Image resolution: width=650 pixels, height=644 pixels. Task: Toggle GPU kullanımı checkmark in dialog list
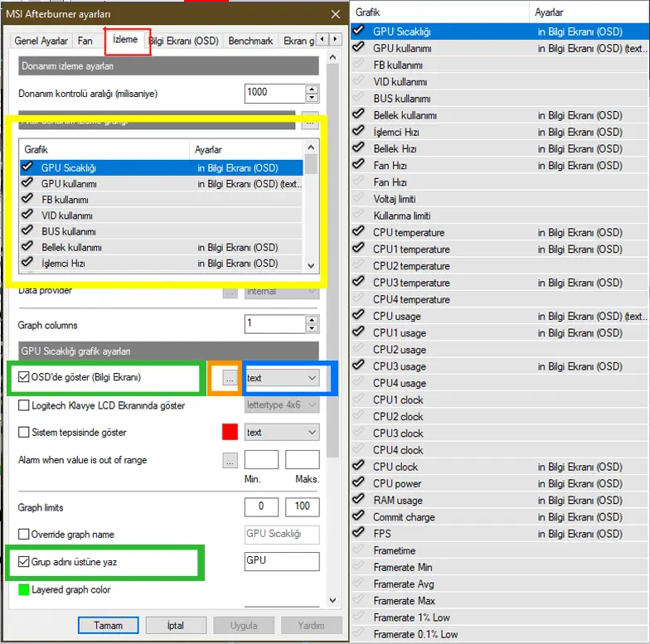pos(27,182)
